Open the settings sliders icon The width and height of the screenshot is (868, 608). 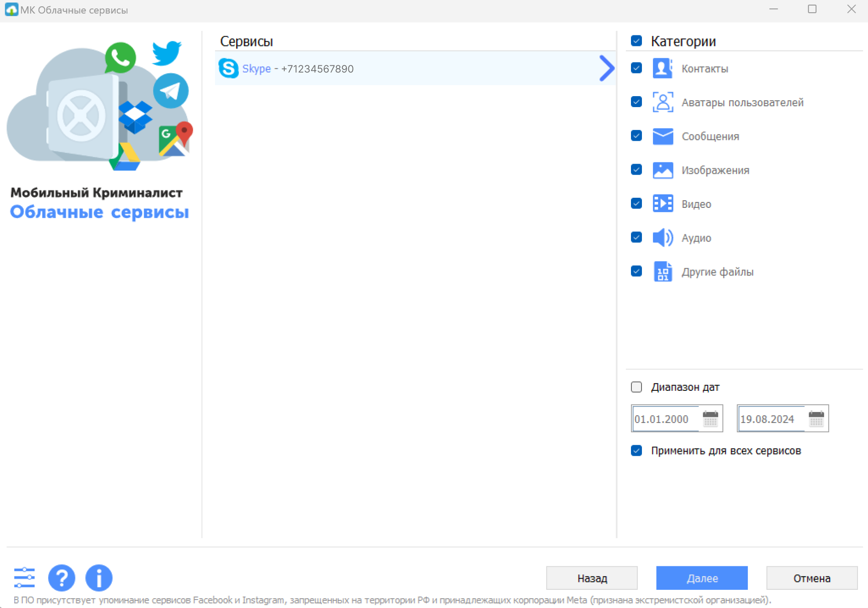[x=24, y=577]
